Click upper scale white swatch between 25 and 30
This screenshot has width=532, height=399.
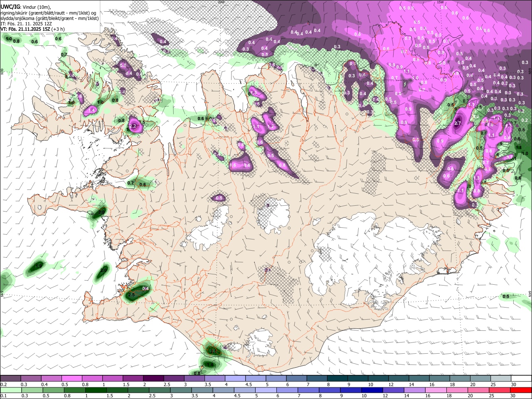tap(501, 378)
